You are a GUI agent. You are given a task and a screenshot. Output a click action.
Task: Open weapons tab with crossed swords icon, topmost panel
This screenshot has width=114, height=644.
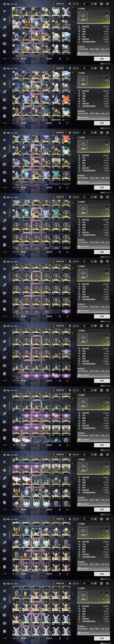4,11
